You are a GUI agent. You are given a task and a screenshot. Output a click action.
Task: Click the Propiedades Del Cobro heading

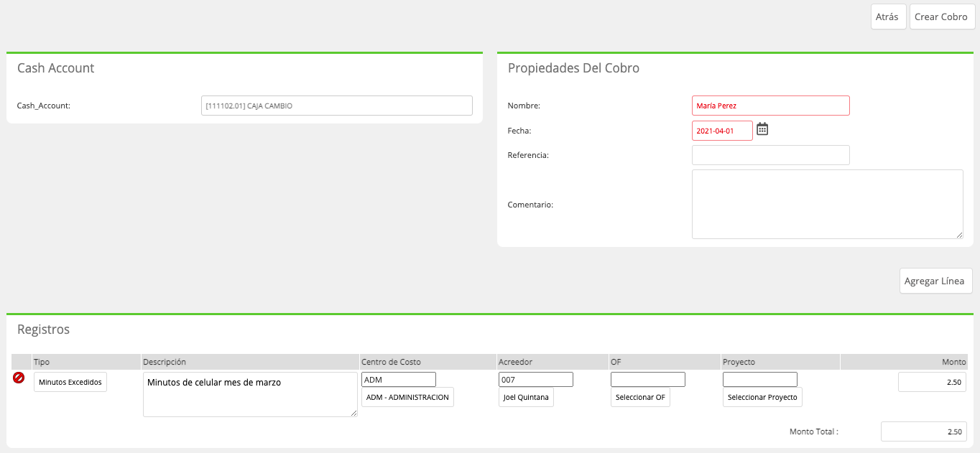[573, 68]
